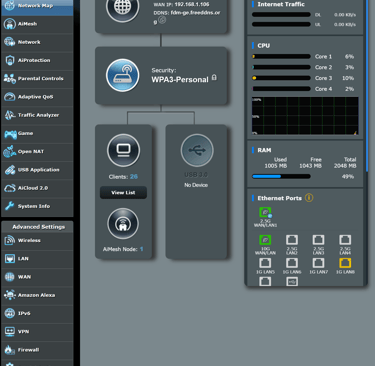Click the No Device text
This screenshot has height=366, width=375.
[x=196, y=185]
